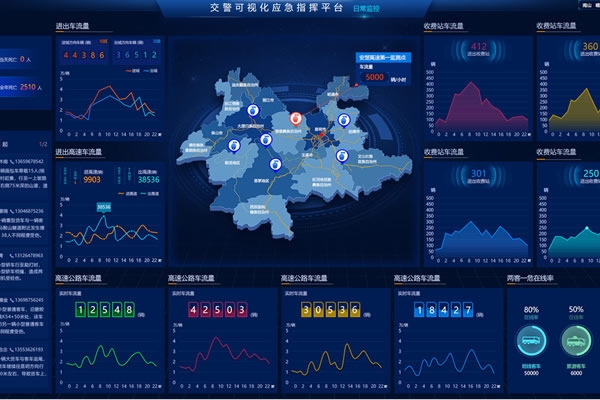Click the 50% tourist bus online-rate icon
Viewport: 600px width, 400px height.
click(x=576, y=342)
